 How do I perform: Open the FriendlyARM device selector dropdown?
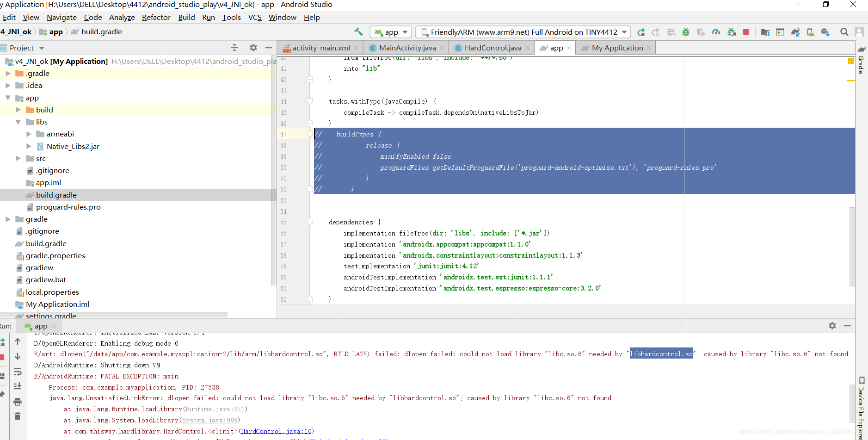tap(523, 32)
